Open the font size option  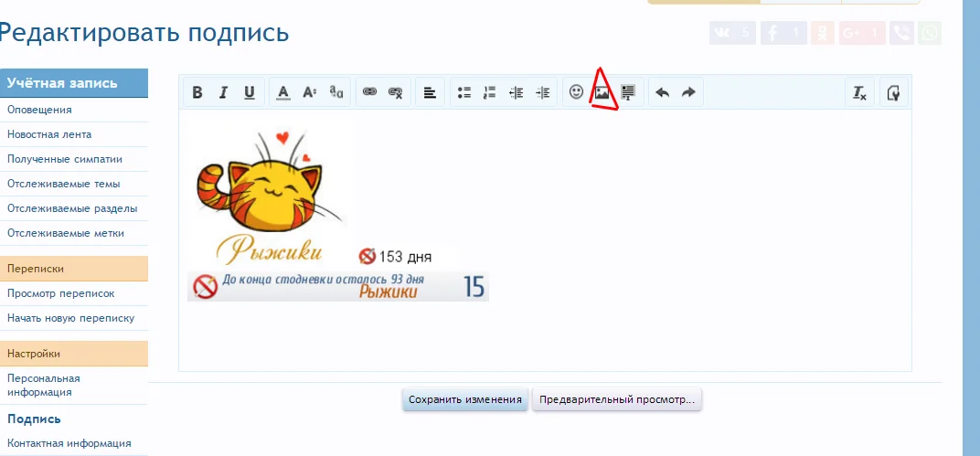(310, 92)
